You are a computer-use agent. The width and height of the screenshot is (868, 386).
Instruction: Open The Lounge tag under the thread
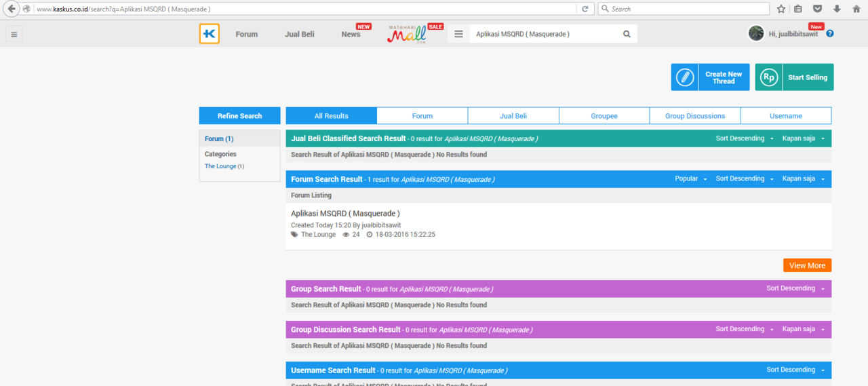(318, 235)
